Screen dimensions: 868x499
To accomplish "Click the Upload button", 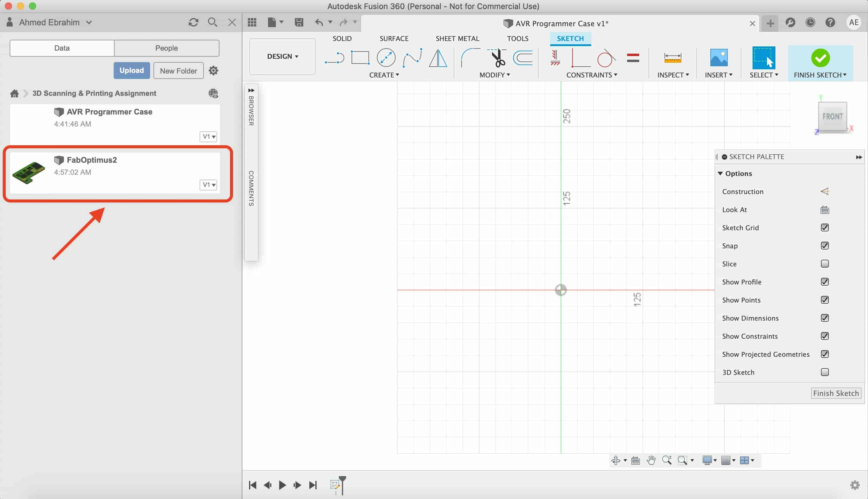I will click(x=132, y=70).
